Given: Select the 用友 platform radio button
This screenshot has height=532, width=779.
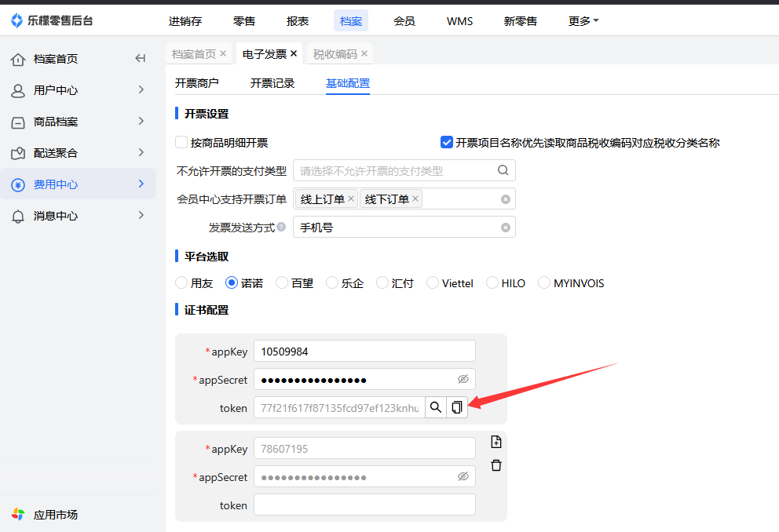Looking at the screenshot, I should click(x=181, y=283).
